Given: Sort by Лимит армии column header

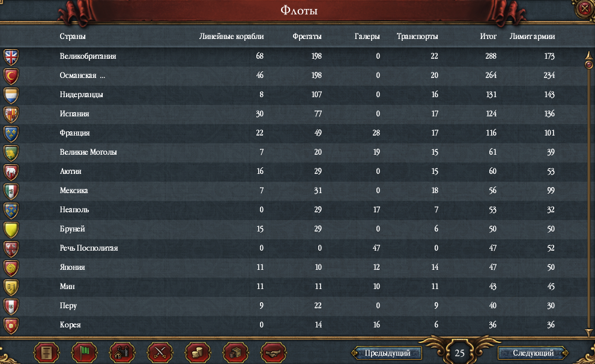Looking at the screenshot, I should 532,37.
